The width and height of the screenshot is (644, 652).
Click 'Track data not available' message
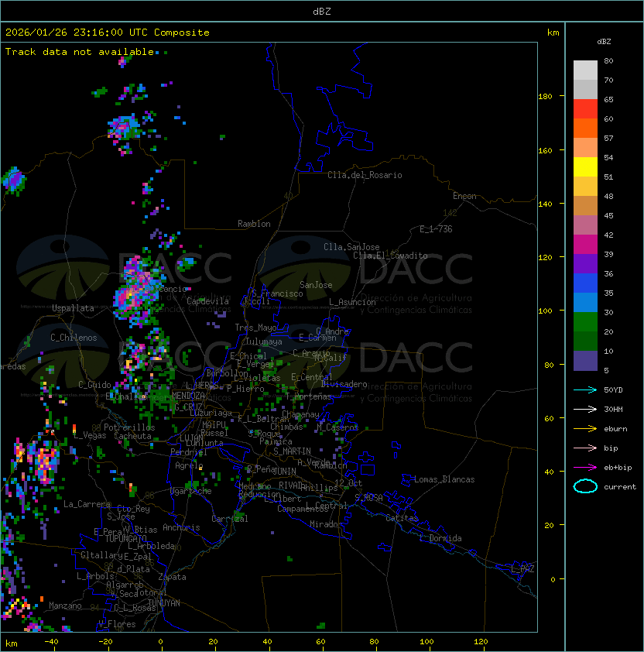[x=80, y=51]
